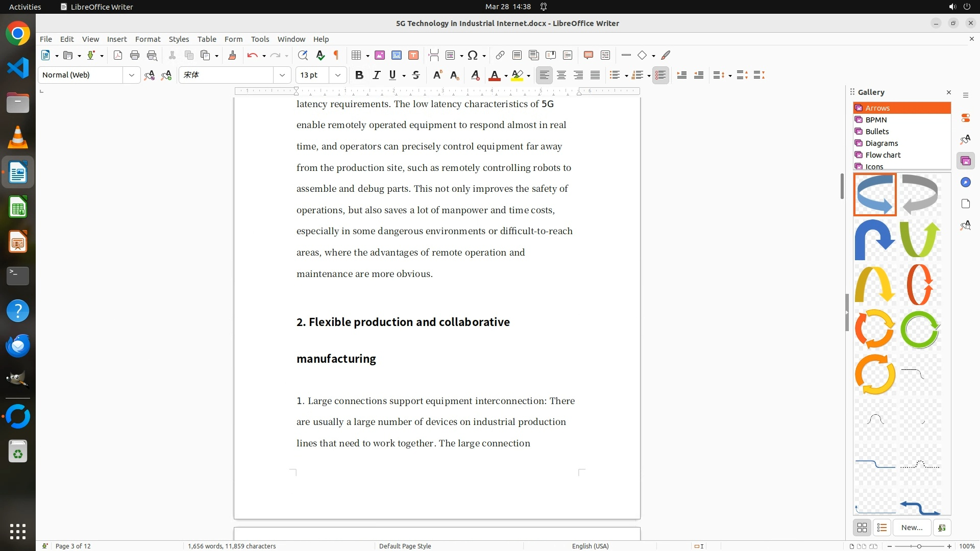Expand the paragraph style dropdown
Image resolution: width=980 pixels, height=551 pixels.
pos(131,75)
